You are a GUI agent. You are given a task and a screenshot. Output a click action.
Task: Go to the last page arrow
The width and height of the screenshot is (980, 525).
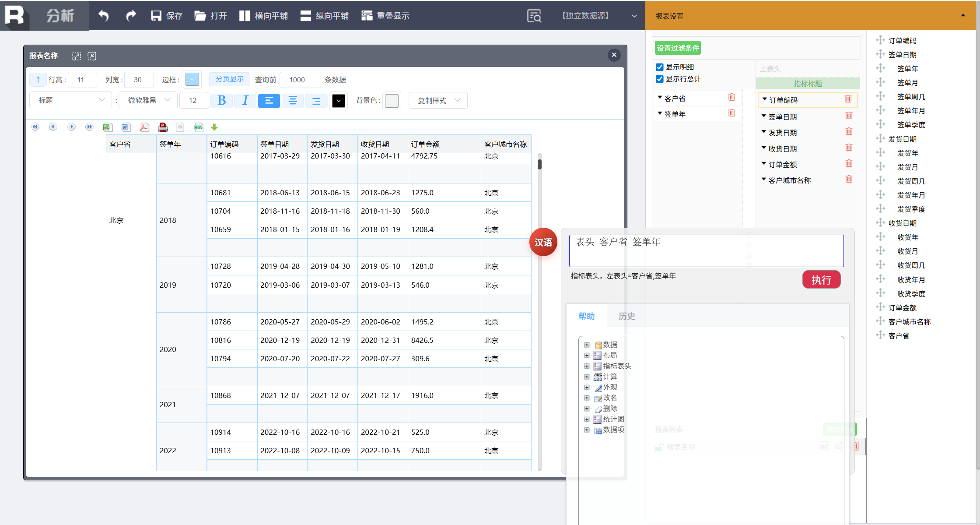coord(89,127)
